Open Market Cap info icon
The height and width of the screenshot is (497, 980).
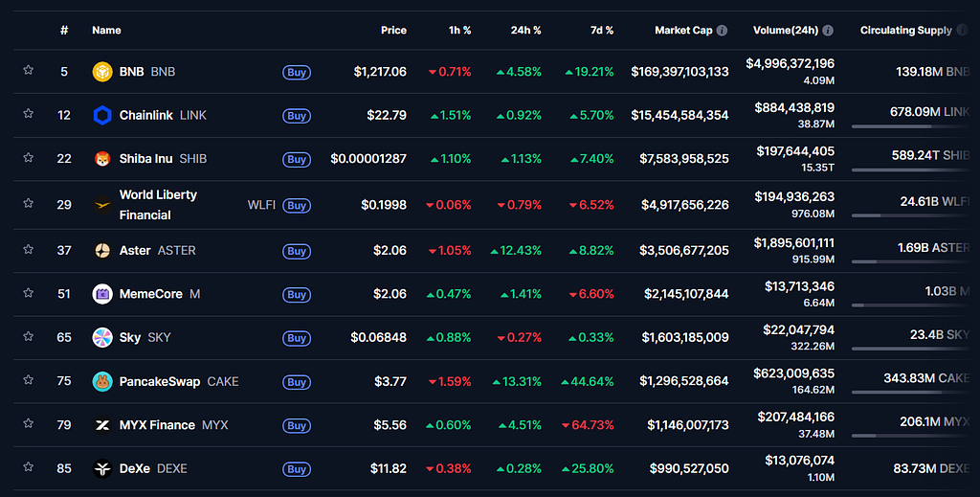(x=722, y=31)
